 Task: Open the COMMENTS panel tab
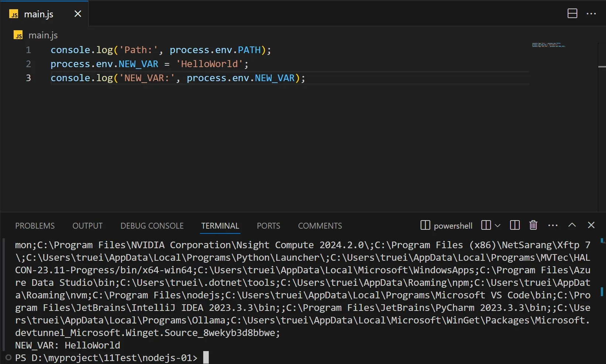(x=320, y=226)
